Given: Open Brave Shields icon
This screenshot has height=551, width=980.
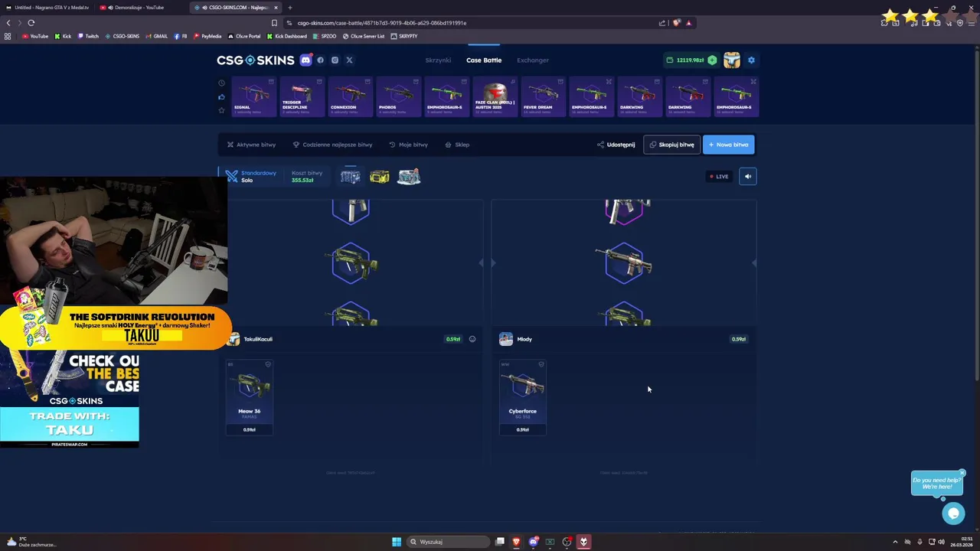Looking at the screenshot, I should [676, 23].
